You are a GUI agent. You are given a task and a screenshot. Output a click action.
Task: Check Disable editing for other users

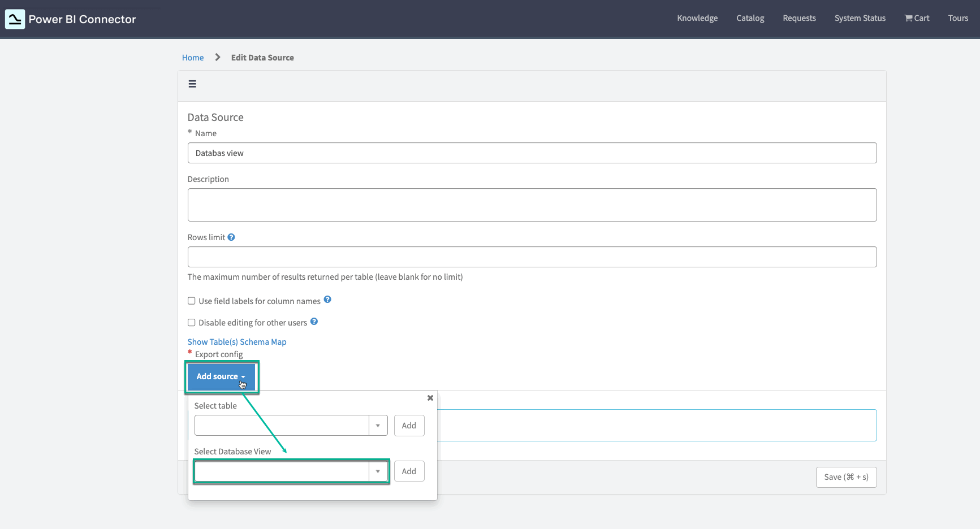(x=191, y=322)
